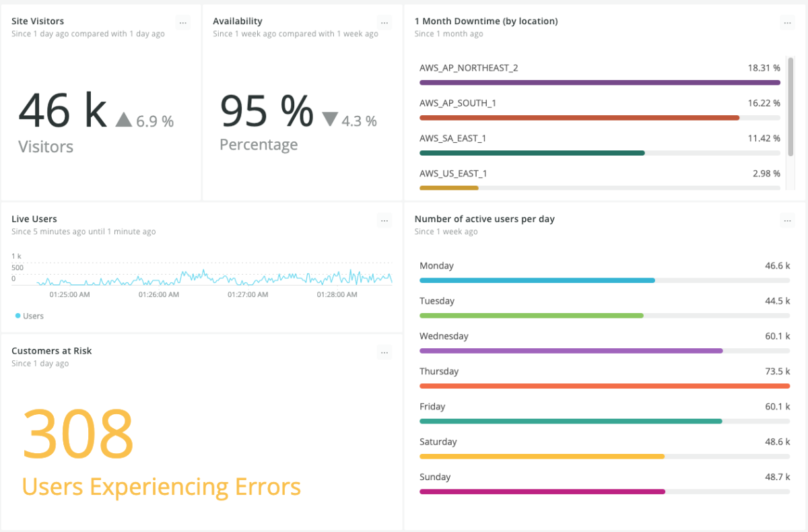This screenshot has height=532, width=808.
Task: Click the 46 k visitors value
Action: click(62, 110)
